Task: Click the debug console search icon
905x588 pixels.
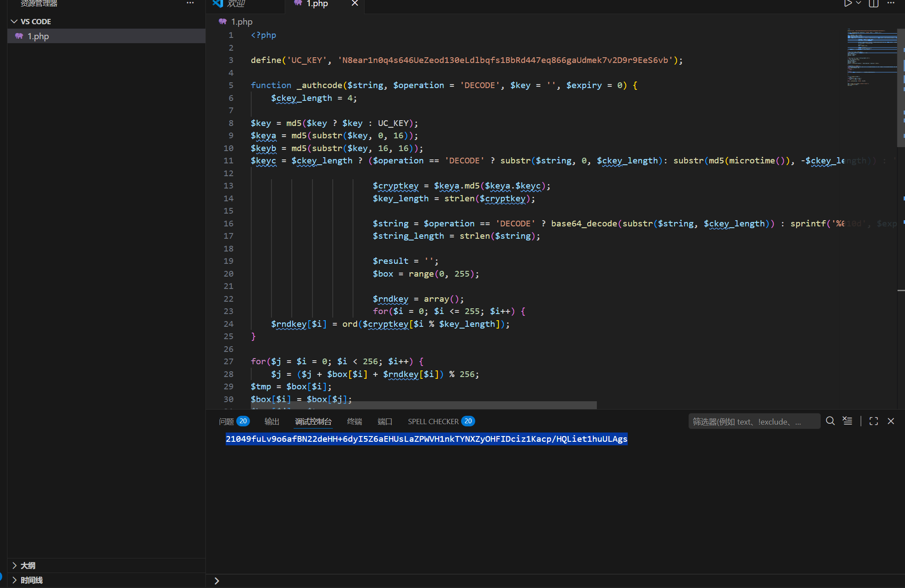Action: 830,421
